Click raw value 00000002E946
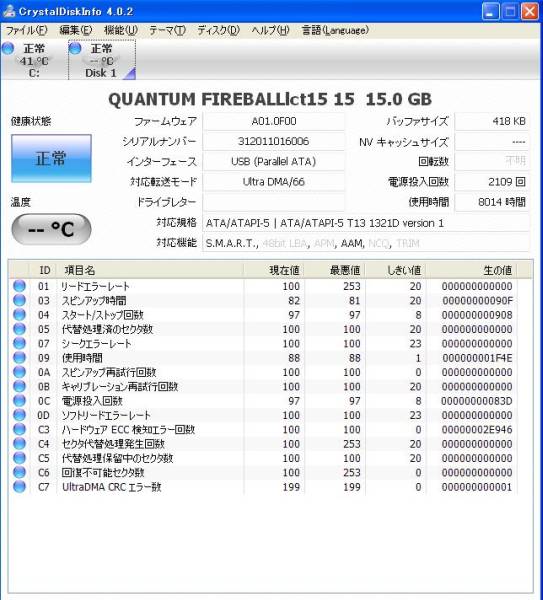This screenshot has height=600, width=543. pos(477,430)
